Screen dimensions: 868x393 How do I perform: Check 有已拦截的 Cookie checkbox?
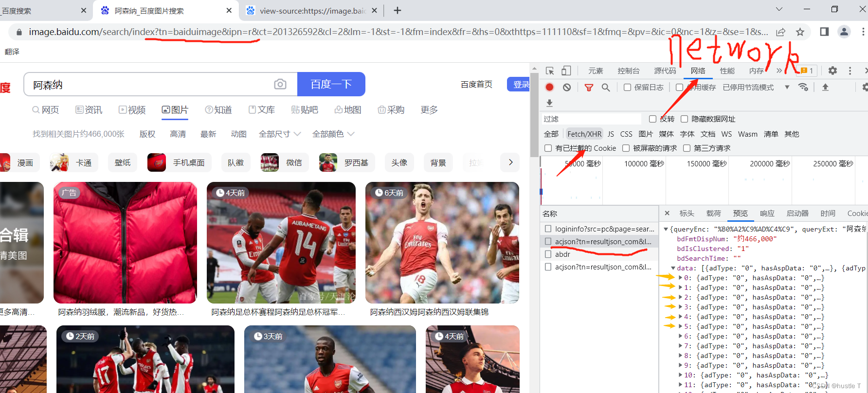click(548, 148)
